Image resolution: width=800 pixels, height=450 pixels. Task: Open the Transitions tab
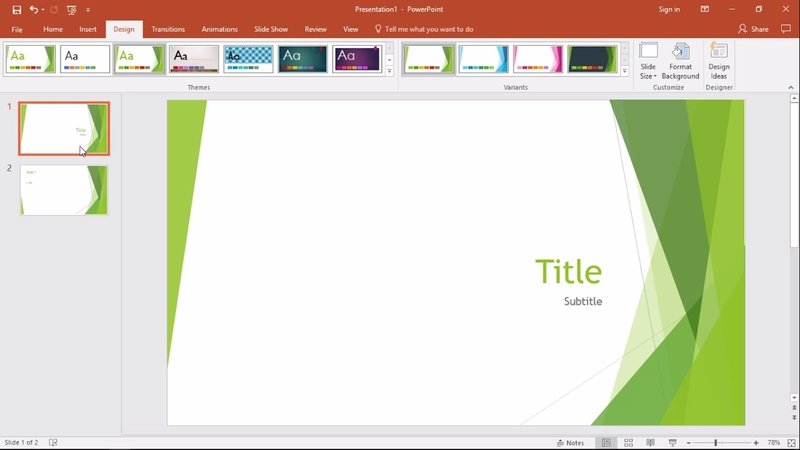point(168,29)
